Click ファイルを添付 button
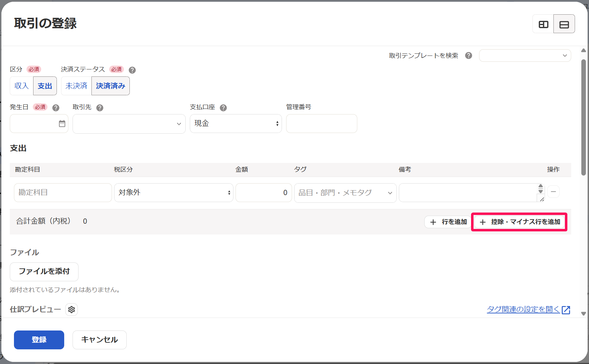 44,272
